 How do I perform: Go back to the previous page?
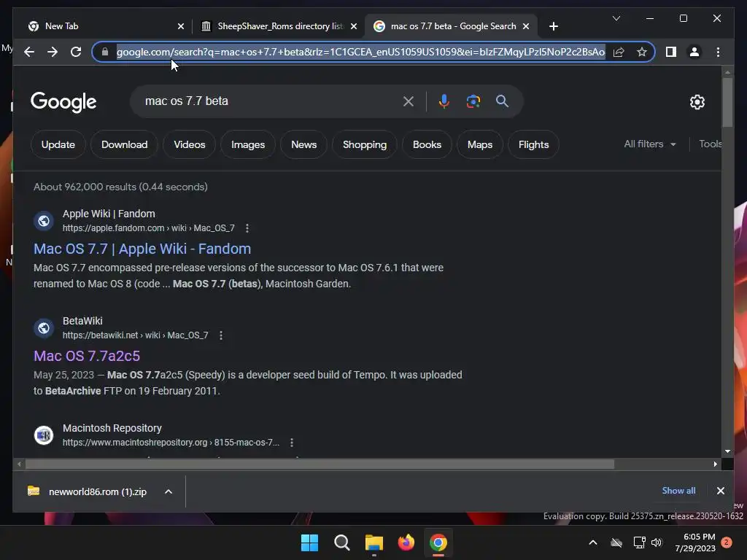pyautogui.click(x=29, y=52)
